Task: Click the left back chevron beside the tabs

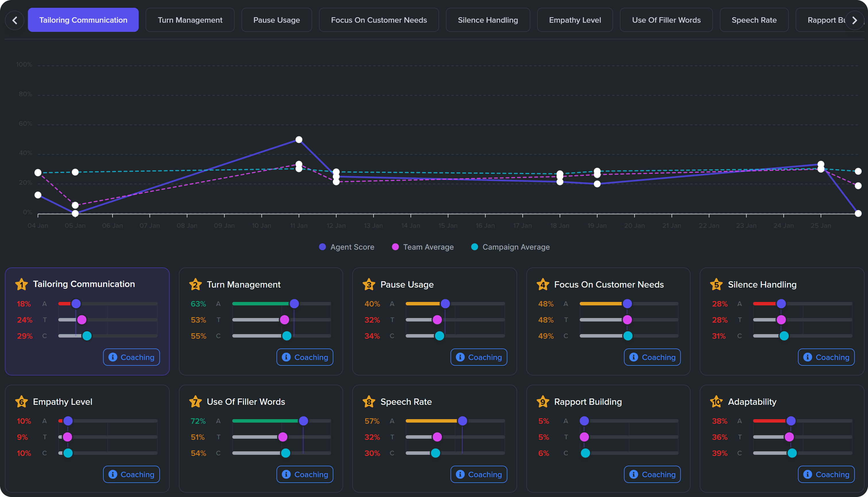Action: point(15,20)
